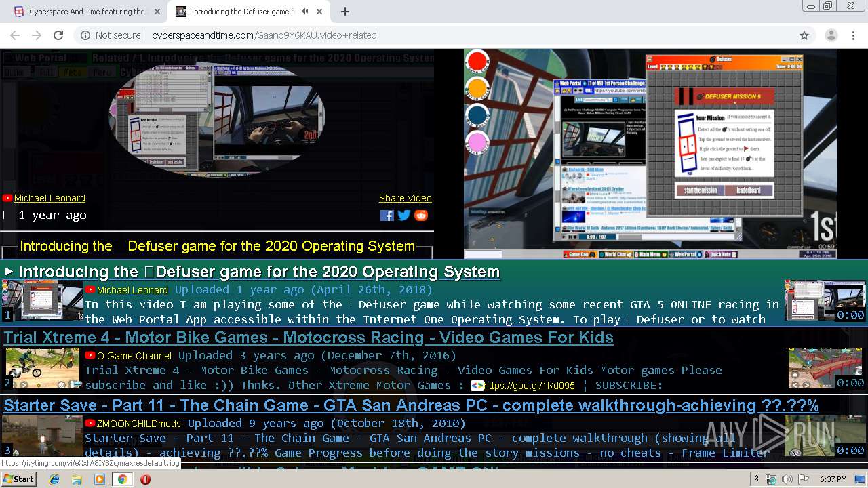868x488 pixels.
Task: Open Michael Leonard channel beside 'Uploaded 1 year ago'
Action: pos(132,290)
